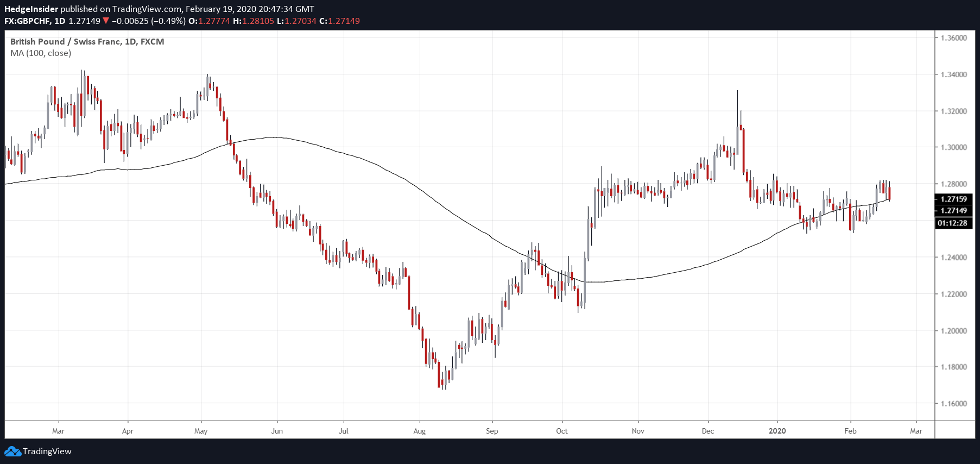Click the 1.18000 price axis value

coord(954,367)
